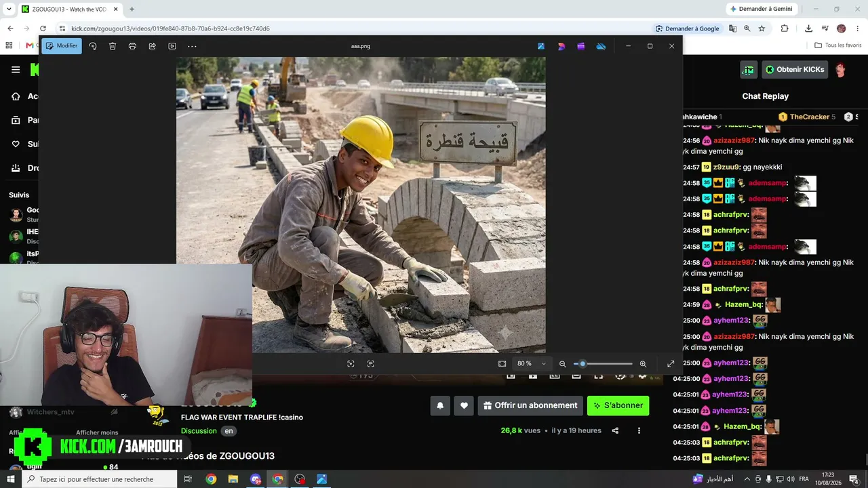This screenshot has height=488, width=868.
Task: Bookmark this page with the star
Action: (762, 28)
